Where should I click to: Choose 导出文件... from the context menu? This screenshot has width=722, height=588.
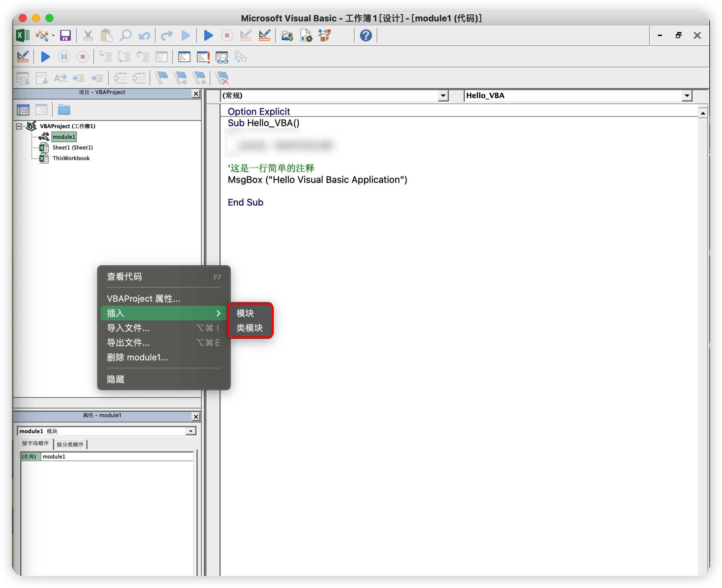coord(164,343)
